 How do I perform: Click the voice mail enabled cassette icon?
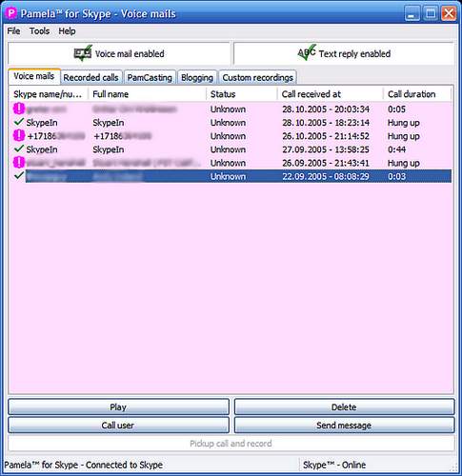coord(83,53)
